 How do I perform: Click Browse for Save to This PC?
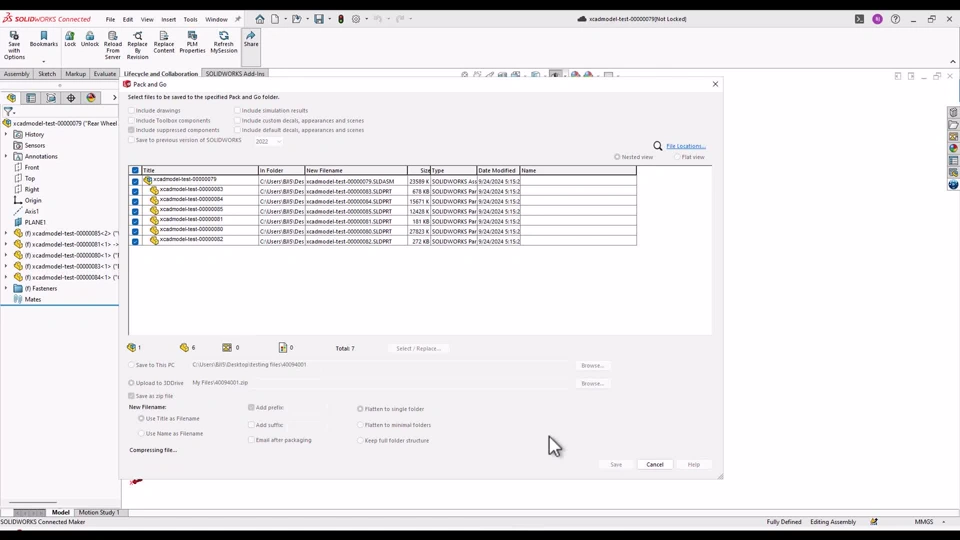(x=592, y=366)
